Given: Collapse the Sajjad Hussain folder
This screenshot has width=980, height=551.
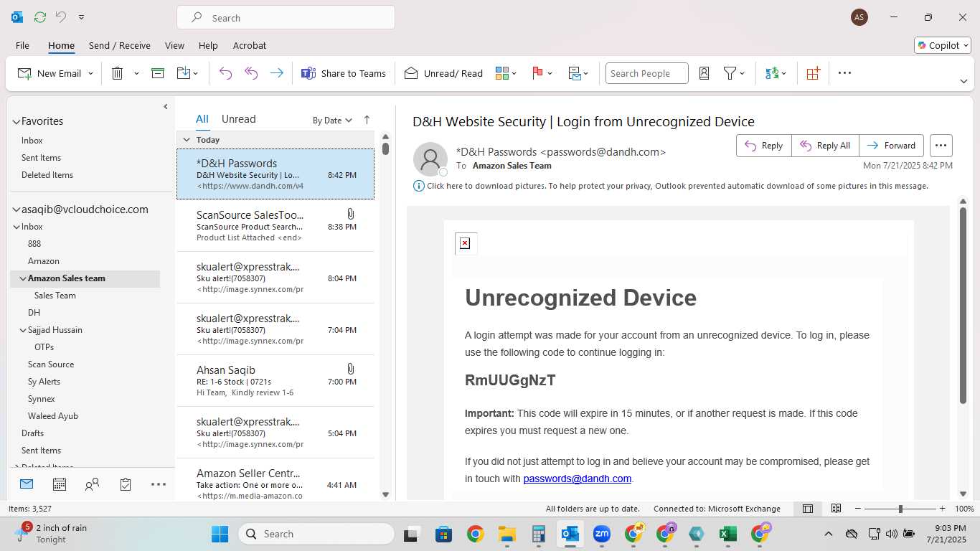Looking at the screenshot, I should (22, 330).
